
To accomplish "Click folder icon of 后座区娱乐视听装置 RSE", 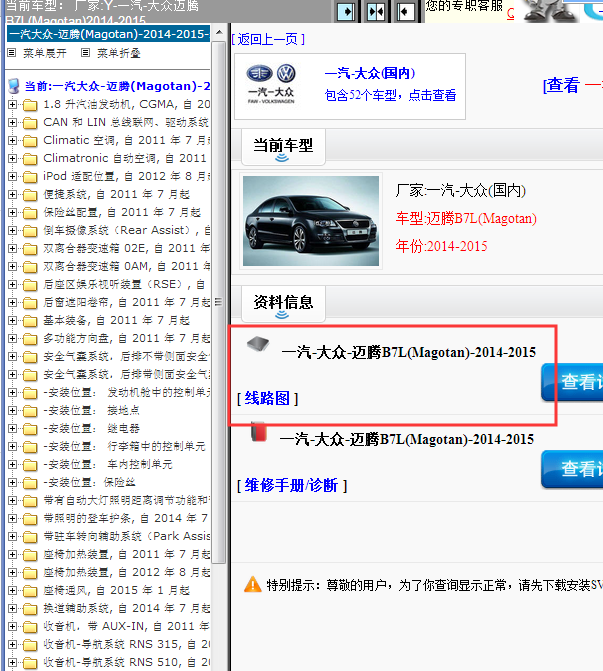I will click(x=30, y=285).
